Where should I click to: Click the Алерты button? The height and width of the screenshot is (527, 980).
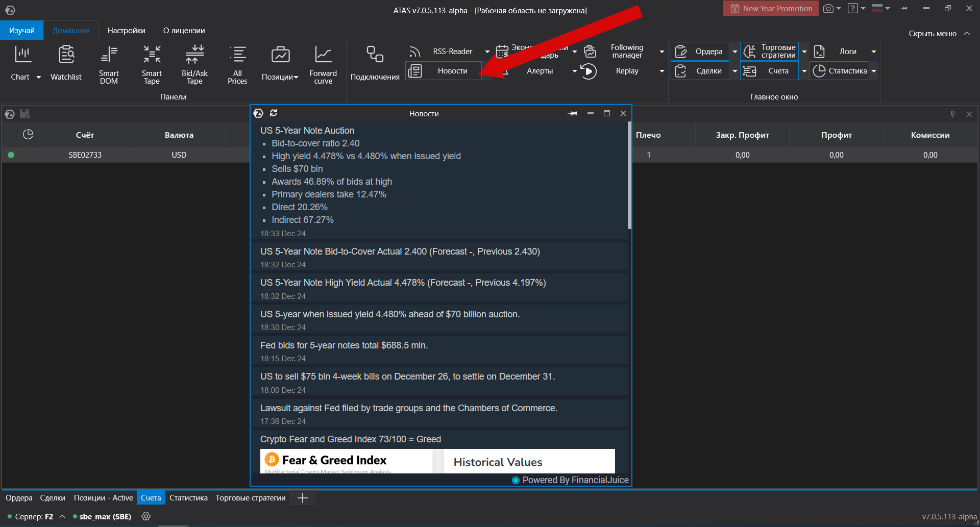pos(540,71)
